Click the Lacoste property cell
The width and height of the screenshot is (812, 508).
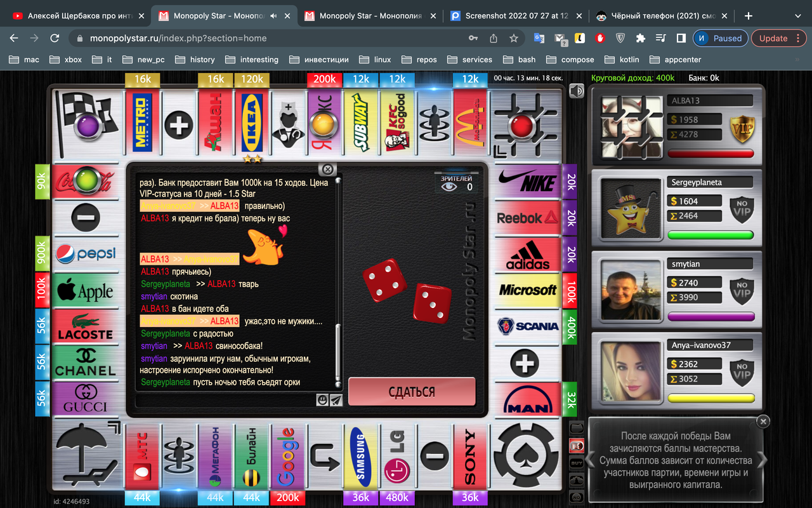(85, 327)
